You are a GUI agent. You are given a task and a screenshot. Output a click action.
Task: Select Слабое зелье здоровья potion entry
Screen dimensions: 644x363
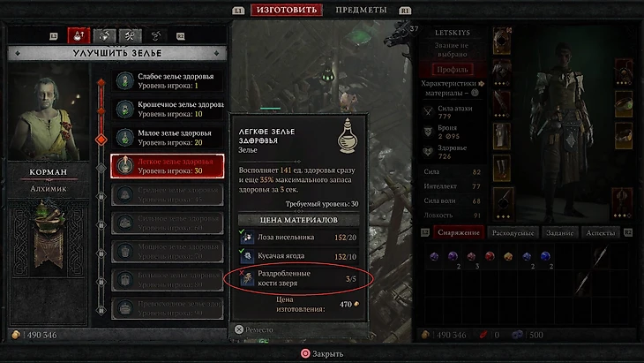[x=168, y=81]
